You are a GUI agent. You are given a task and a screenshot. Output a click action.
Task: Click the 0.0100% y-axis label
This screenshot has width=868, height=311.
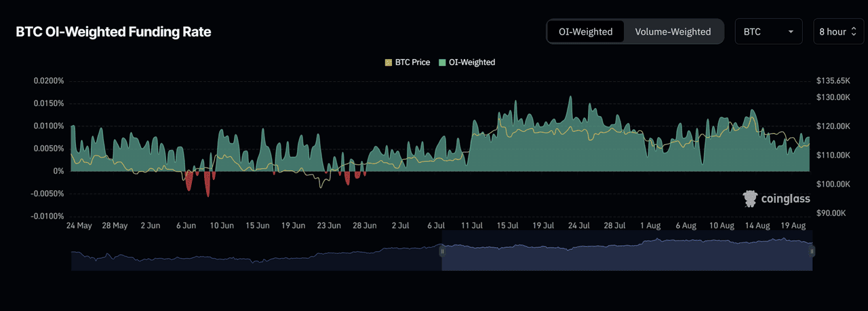[x=49, y=126]
